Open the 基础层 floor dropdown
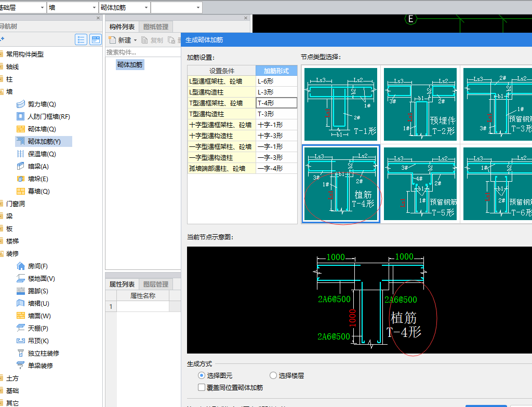The image size is (532, 407). (42, 7)
